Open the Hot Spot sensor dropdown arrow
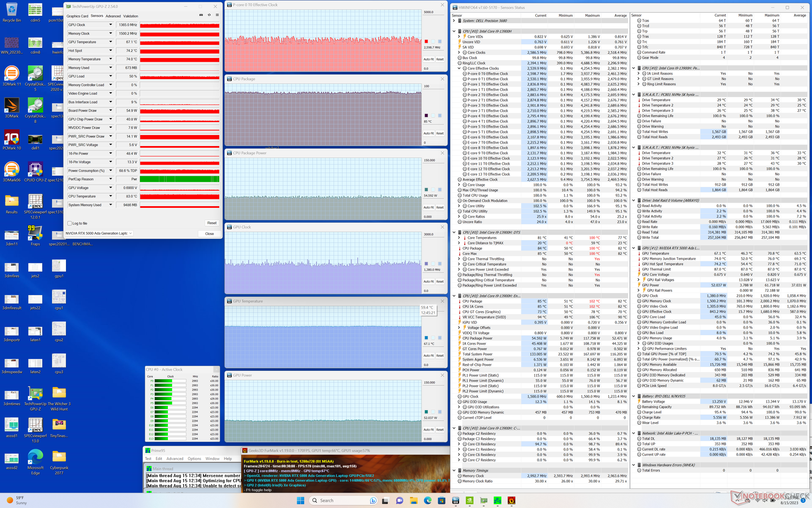Image resolution: width=812 pixels, height=508 pixels. (111, 50)
